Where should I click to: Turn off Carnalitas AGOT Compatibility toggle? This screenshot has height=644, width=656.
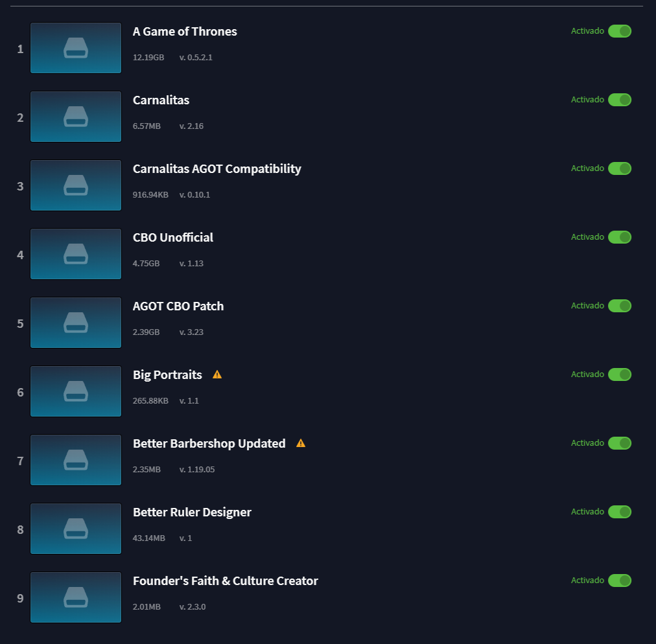point(620,168)
